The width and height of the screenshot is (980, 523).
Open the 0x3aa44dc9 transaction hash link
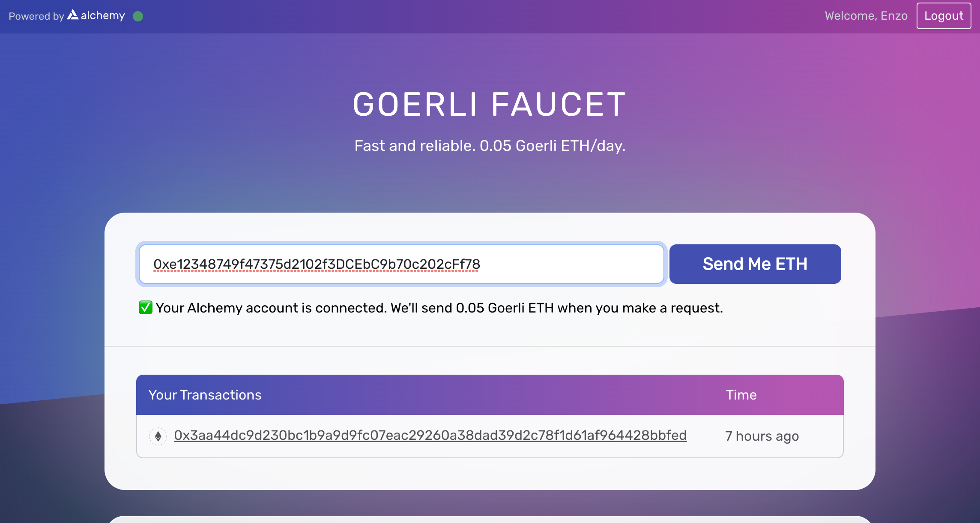tap(430, 436)
